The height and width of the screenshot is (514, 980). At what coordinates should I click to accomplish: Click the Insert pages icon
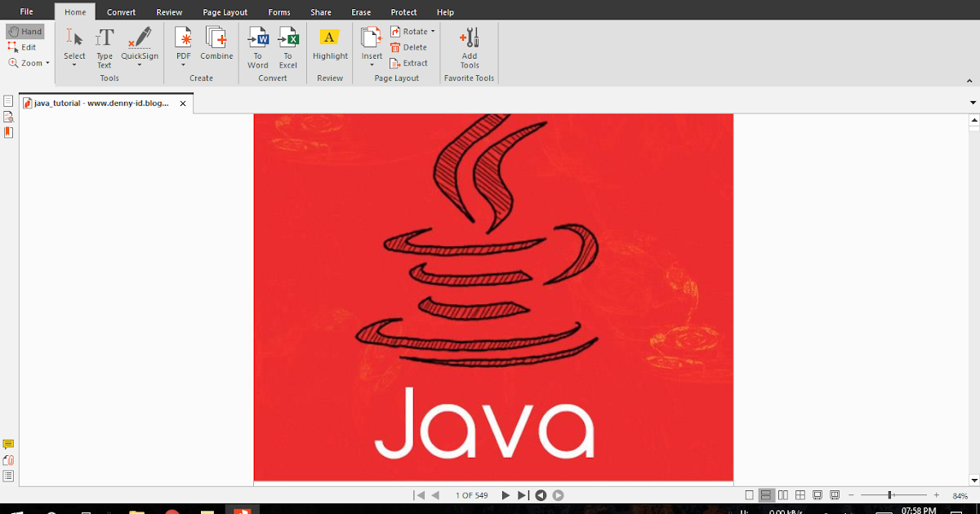[372, 38]
